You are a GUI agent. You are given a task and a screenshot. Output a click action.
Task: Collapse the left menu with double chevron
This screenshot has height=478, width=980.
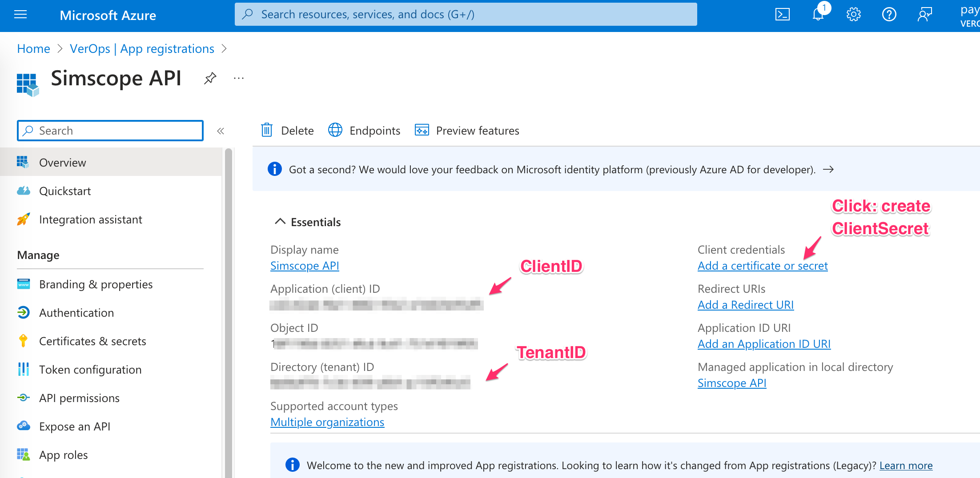pyautogui.click(x=220, y=131)
